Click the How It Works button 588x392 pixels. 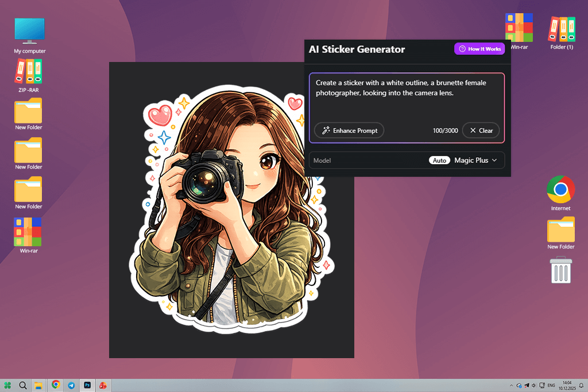click(479, 49)
